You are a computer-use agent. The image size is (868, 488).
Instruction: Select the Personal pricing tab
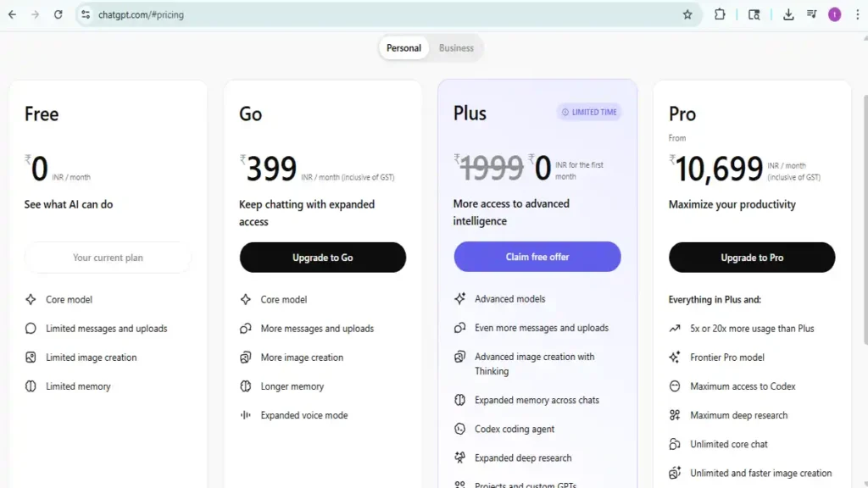tap(403, 48)
